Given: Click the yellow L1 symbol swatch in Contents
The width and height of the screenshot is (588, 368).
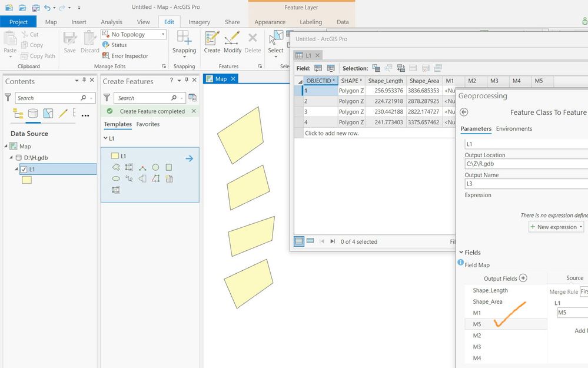Looking at the screenshot, I should point(26,180).
